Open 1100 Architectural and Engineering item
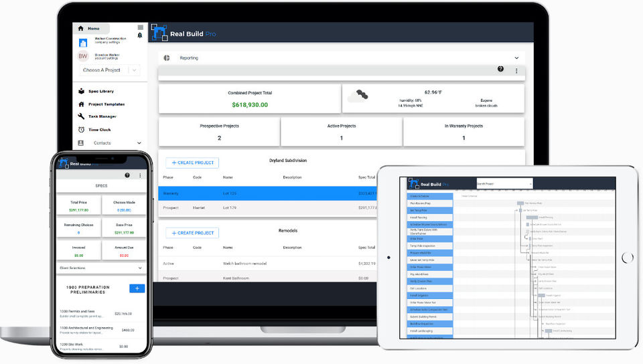 pyautogui.click(x=101, y=330)
